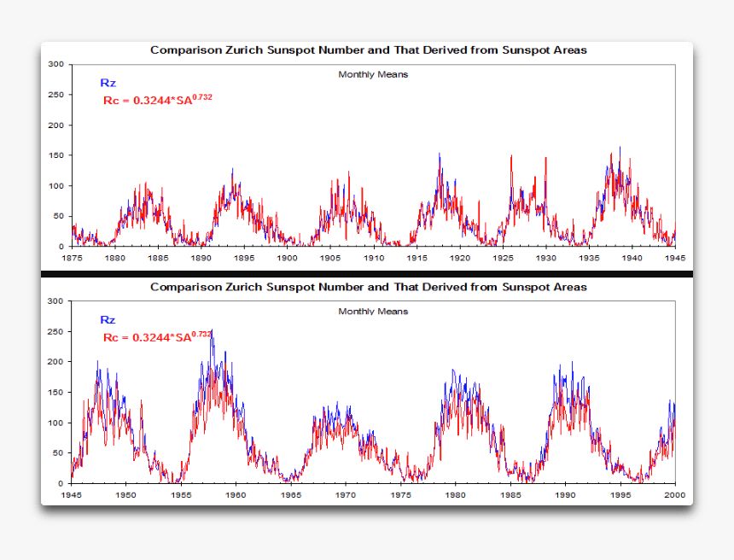Viewport: 734px width, 560px height.
Task: Click the 1875 x-axis year label
Action: pyautogui.click(x=72, y=258)
